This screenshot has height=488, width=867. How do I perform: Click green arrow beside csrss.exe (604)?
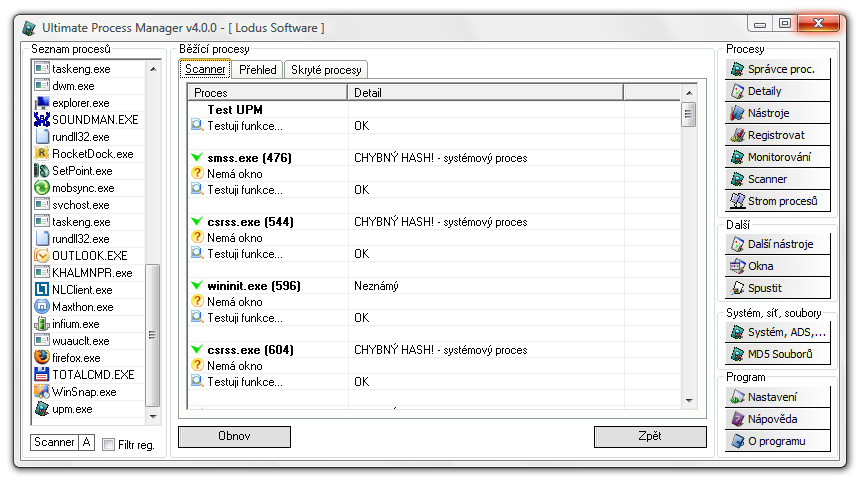pyautogui.click(x=197, y=350)
